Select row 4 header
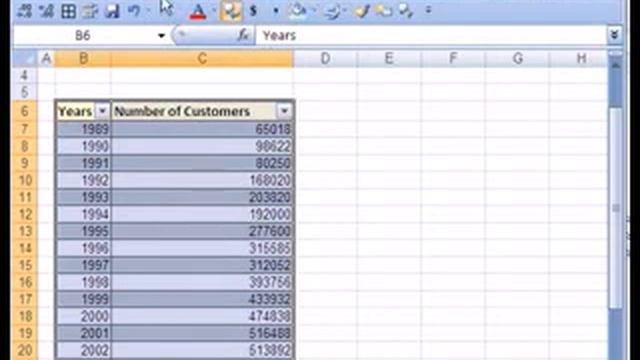Screen dimensions: 640x360 (x=25, y=76)
